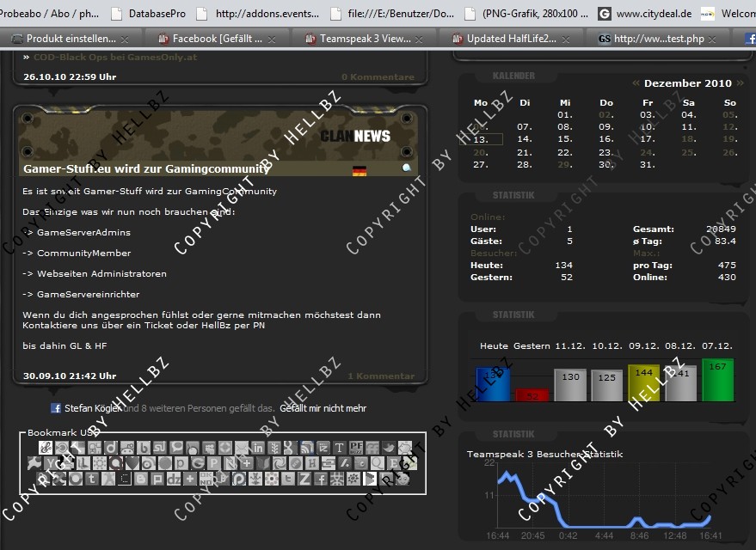Click the magnifier icon in the news header

407,168
